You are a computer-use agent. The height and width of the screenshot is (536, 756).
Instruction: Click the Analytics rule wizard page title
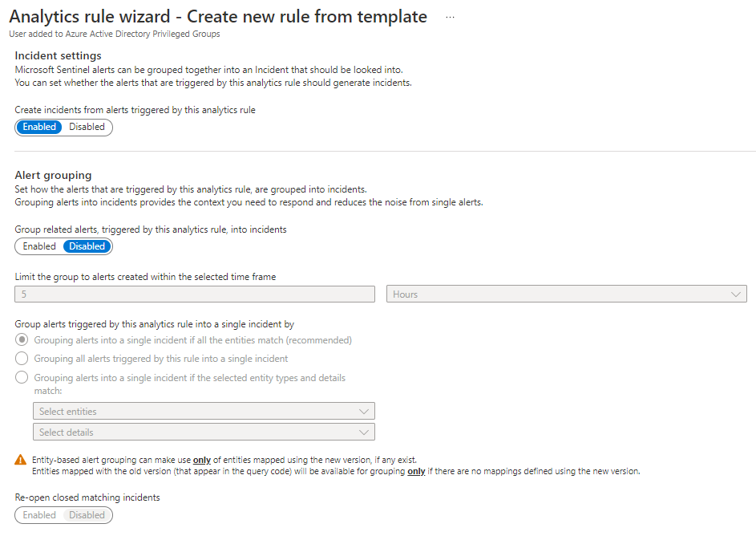pyautogui.click(x=218, y=17)
